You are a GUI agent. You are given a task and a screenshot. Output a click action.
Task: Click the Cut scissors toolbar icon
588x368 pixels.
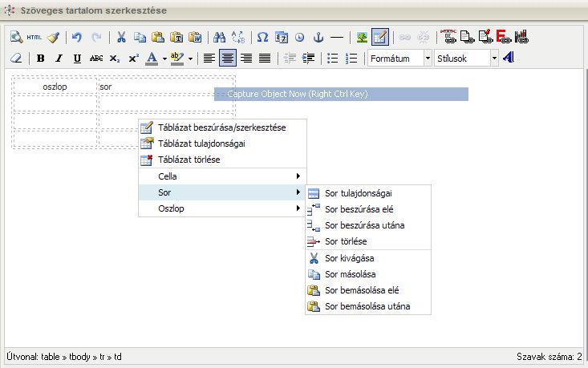point(121,37)
